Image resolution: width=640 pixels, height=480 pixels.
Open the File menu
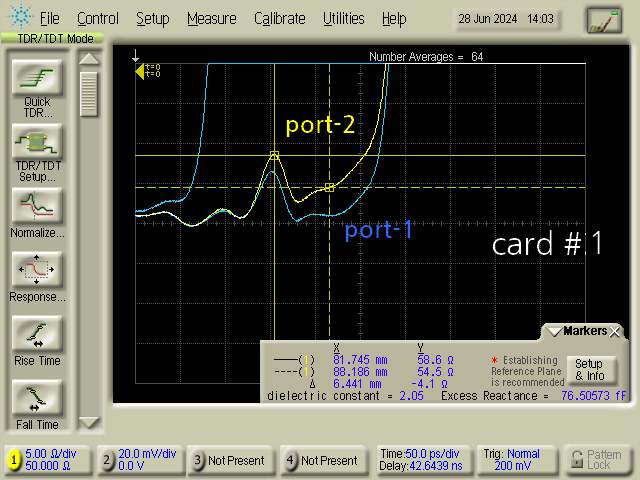pos(49,19)
